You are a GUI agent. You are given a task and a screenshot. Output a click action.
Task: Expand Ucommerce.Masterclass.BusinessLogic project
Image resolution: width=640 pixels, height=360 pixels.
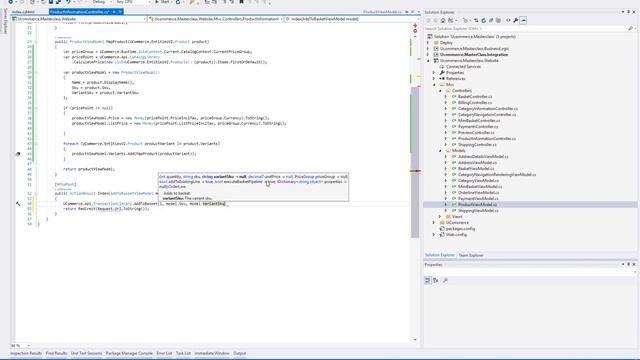click(428, 49)
